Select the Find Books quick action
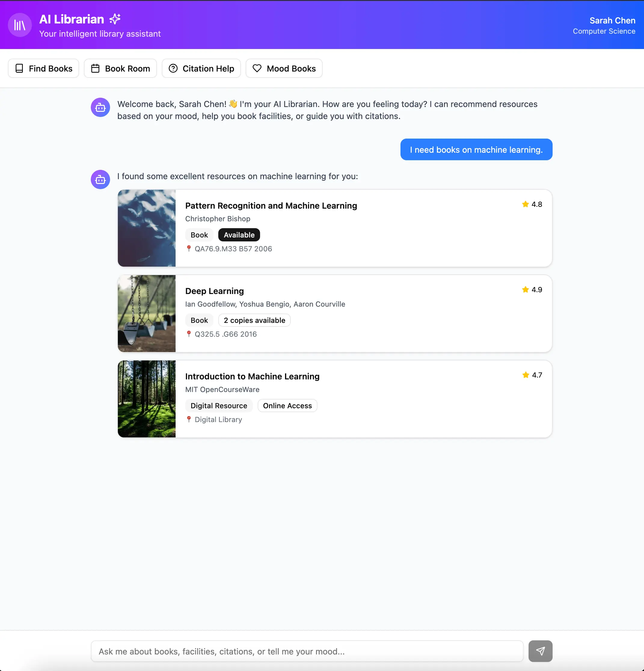 tap(44, 69)
